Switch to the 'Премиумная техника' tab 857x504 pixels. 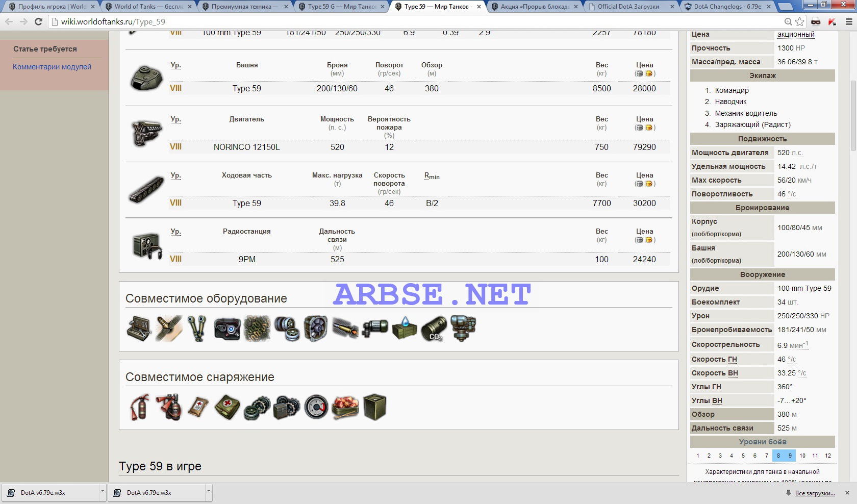[245, 7]
